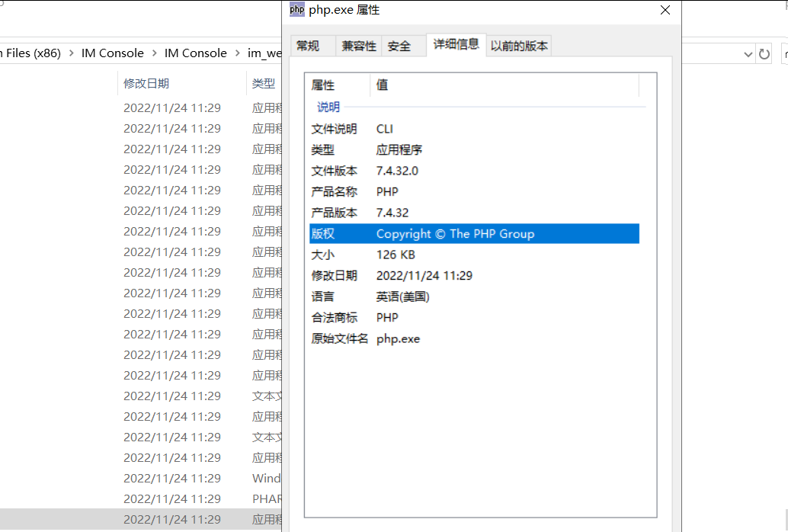Click the php icon in the dialog title bar

pos(296,10)
